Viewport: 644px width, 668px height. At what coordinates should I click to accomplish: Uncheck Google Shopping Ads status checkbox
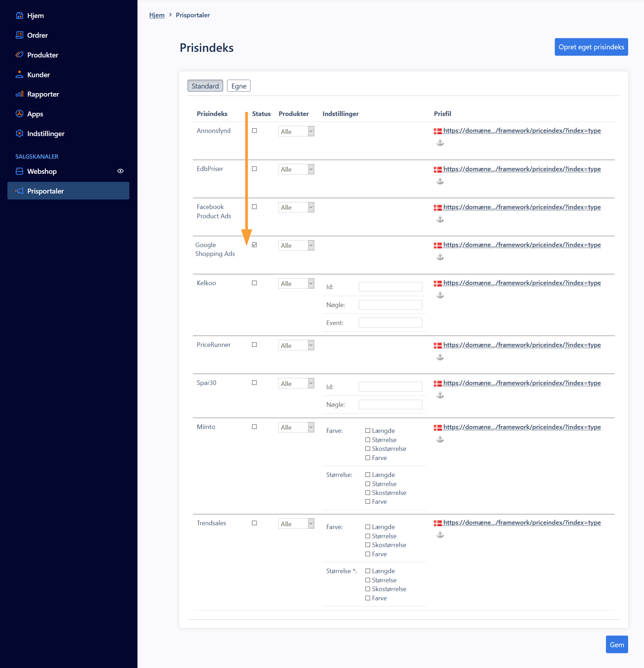[254, 245]
